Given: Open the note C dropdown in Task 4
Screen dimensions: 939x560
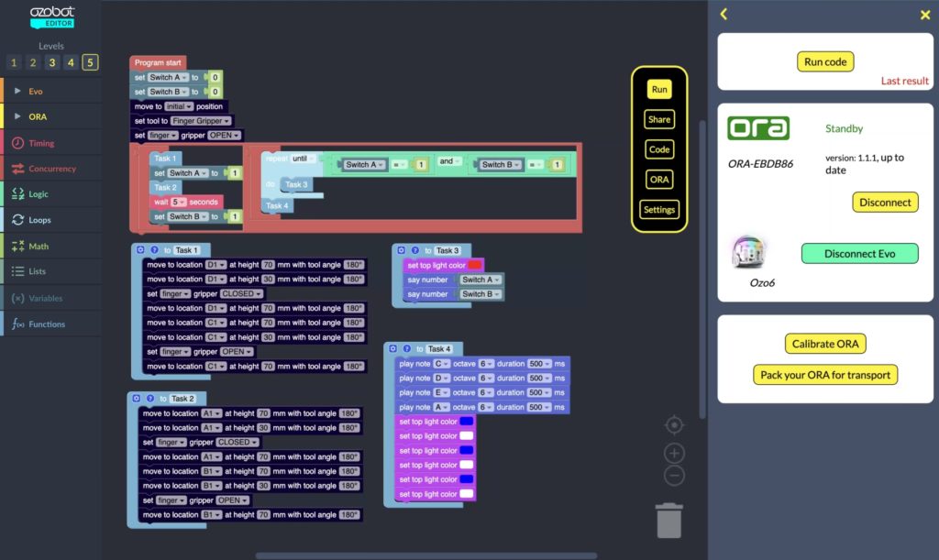Looking at the screenshot, I should [441, 364].
